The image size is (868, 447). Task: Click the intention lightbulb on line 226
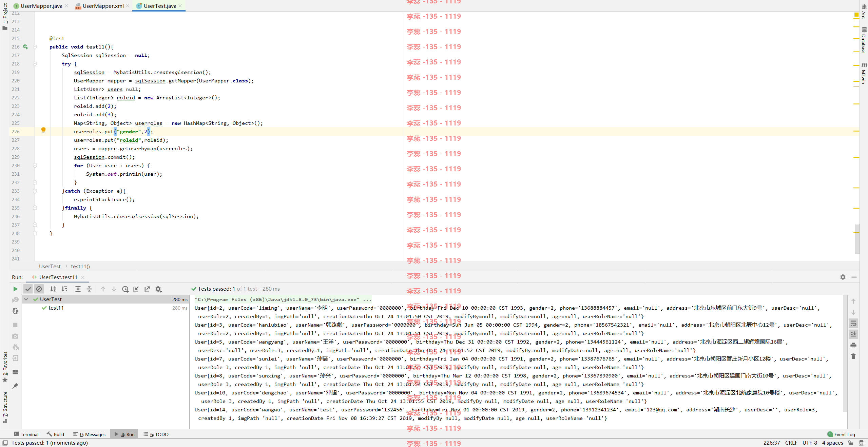[x=43, y=130]
